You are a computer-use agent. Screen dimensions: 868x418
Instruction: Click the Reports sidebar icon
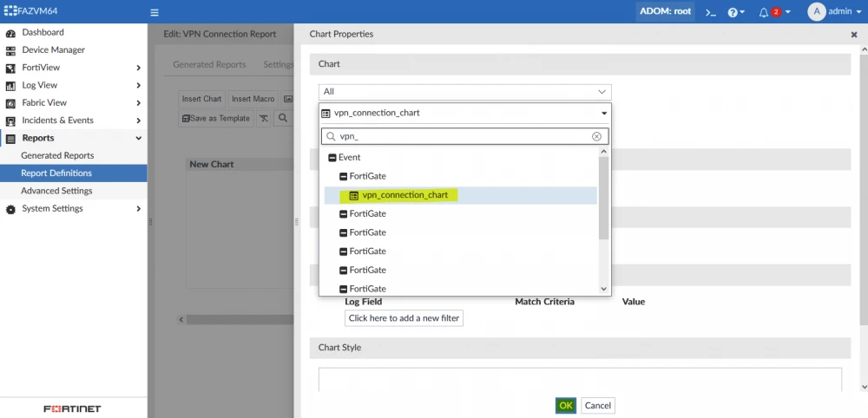click(10, 138)
